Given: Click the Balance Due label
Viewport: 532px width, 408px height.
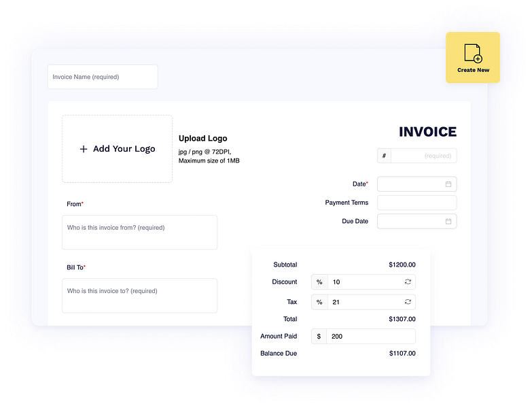Looking at the screenshot, I should pyautogui.click(x=279, y=354).
